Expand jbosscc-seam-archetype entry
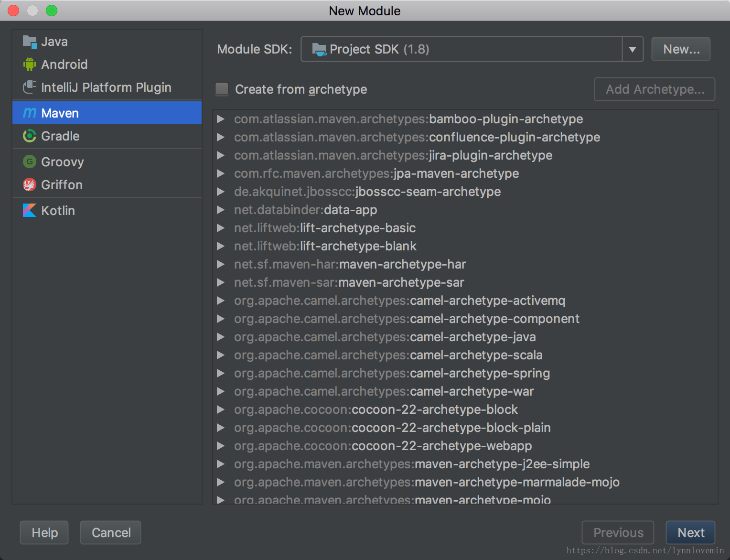Viewport: 730px width, 560px height. [221, 192]
